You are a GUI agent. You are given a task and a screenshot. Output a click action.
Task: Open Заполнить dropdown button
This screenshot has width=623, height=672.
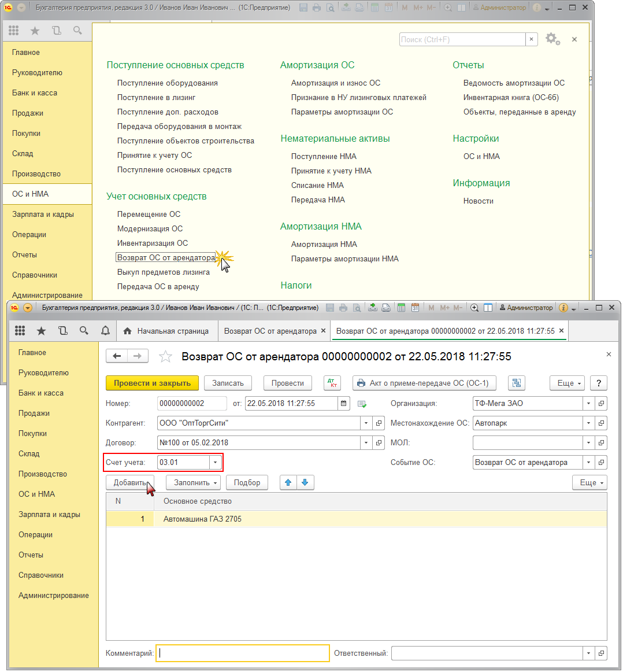pyautogui.click(x=193, y=482)
